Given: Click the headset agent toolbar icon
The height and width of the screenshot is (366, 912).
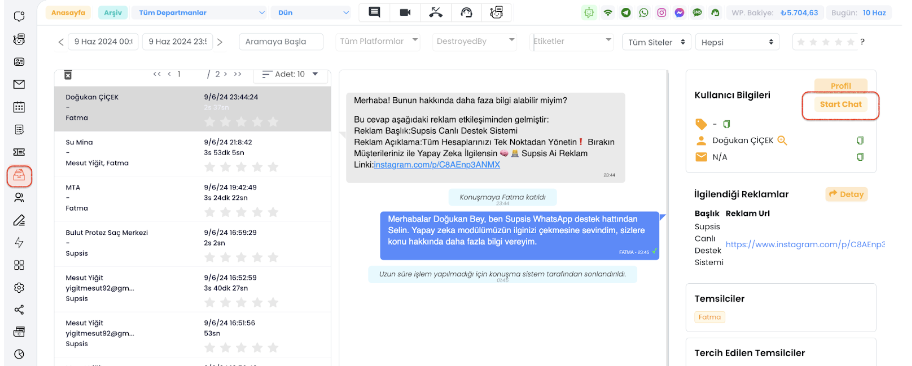Looking at the screenshot, I should pyautogui.click(x=466, y=12).
